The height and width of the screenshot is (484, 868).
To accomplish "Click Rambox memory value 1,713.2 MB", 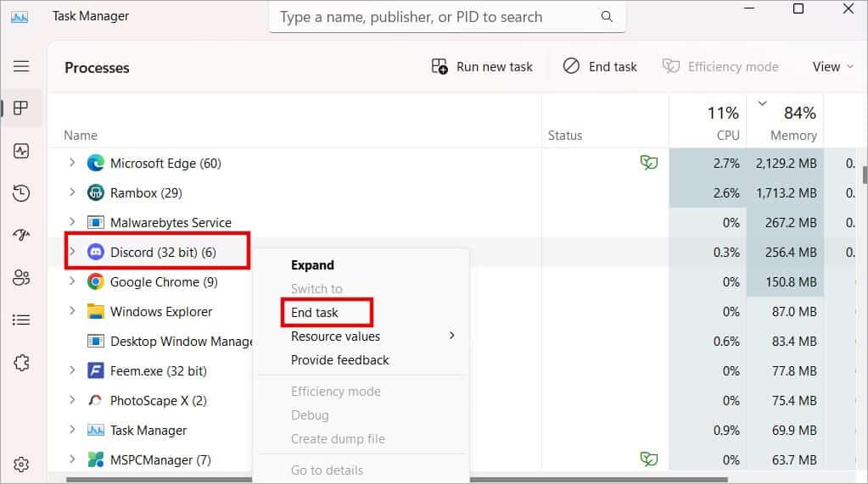I will pos(786,193).
